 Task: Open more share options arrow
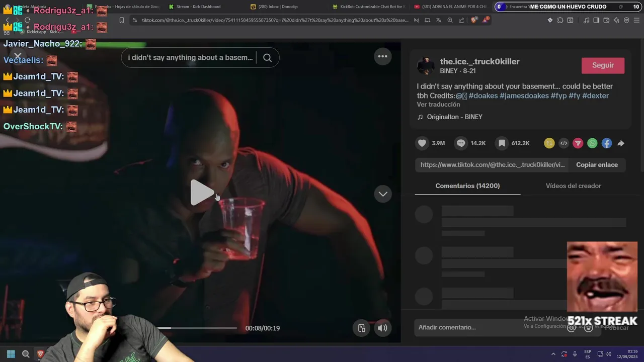[x=621, y=143]
